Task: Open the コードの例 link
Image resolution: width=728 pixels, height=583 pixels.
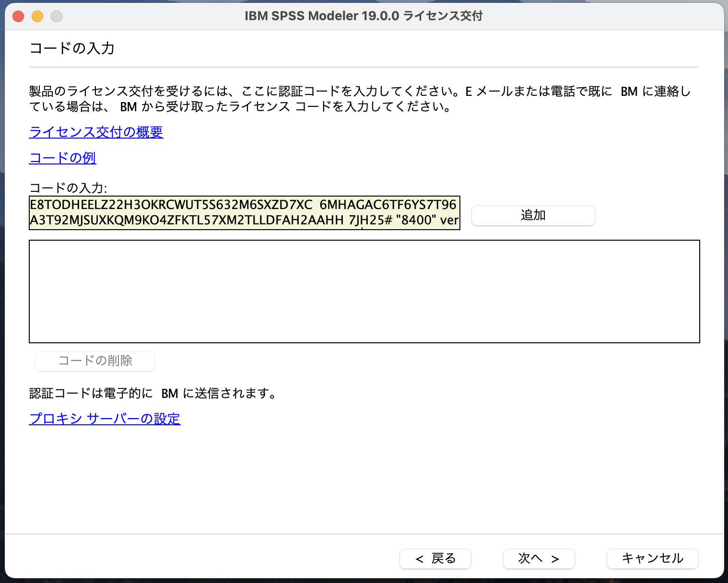Action: click(63, 158)
